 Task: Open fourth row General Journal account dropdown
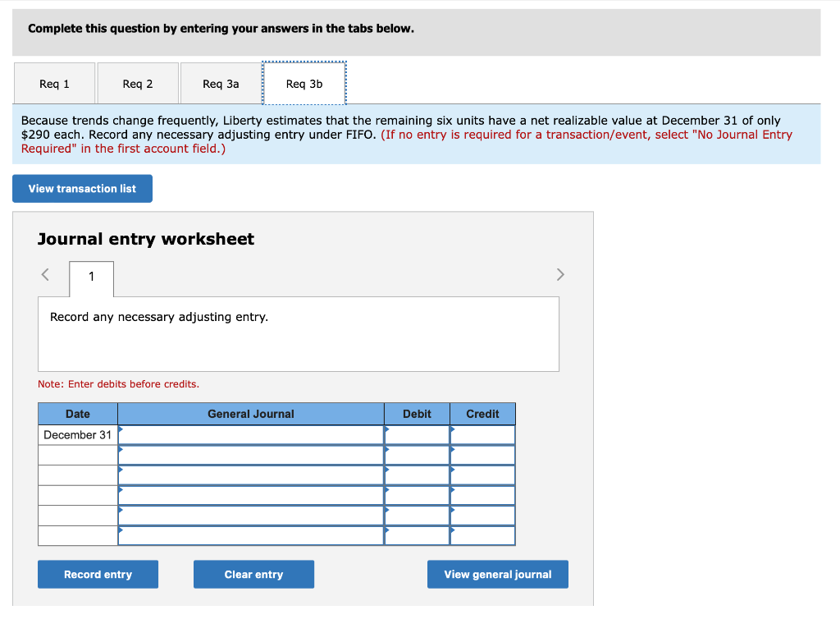click(x=251, y=495)
